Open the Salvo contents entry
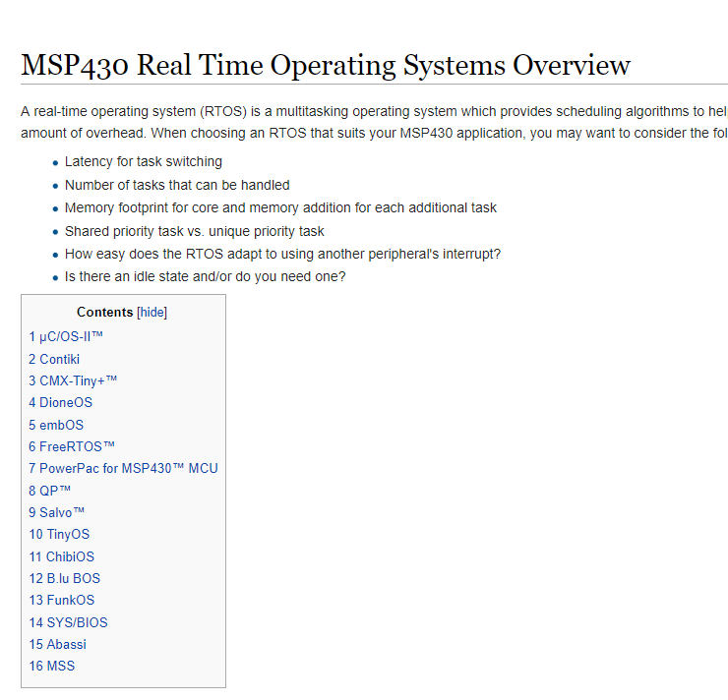This screenshot has width=728, height=700. click(x=56, y=512)
